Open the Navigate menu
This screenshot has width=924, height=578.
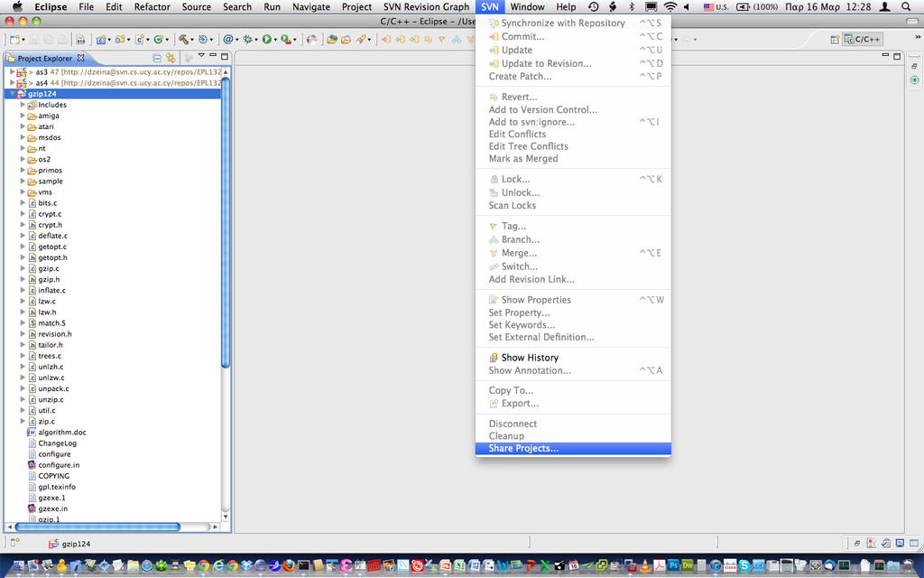(311, 7)
